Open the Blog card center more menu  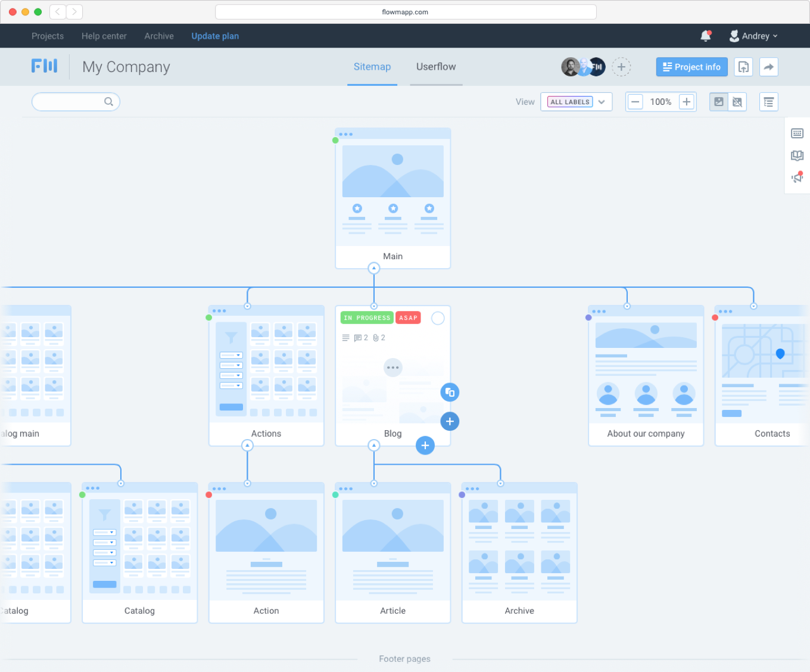[392, 368]
